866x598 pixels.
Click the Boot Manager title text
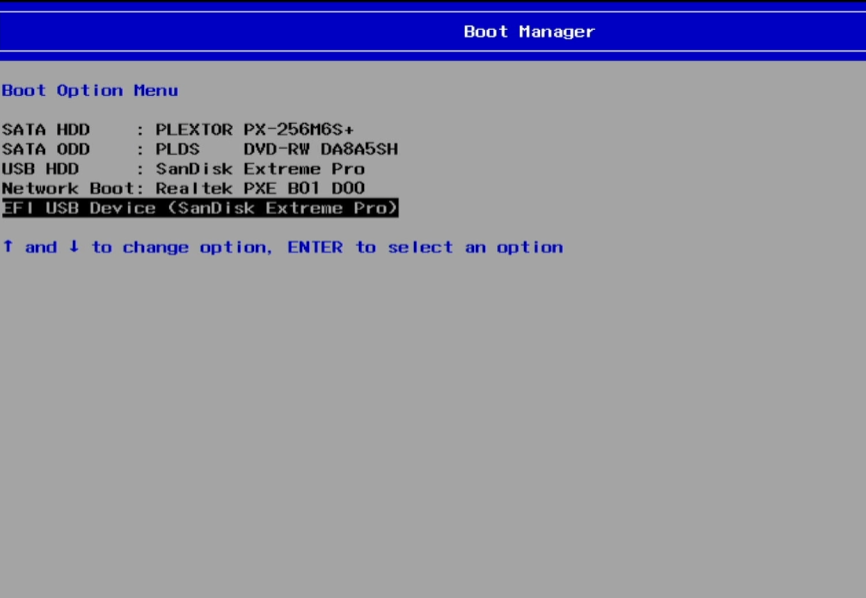click(x=529, y=31)
